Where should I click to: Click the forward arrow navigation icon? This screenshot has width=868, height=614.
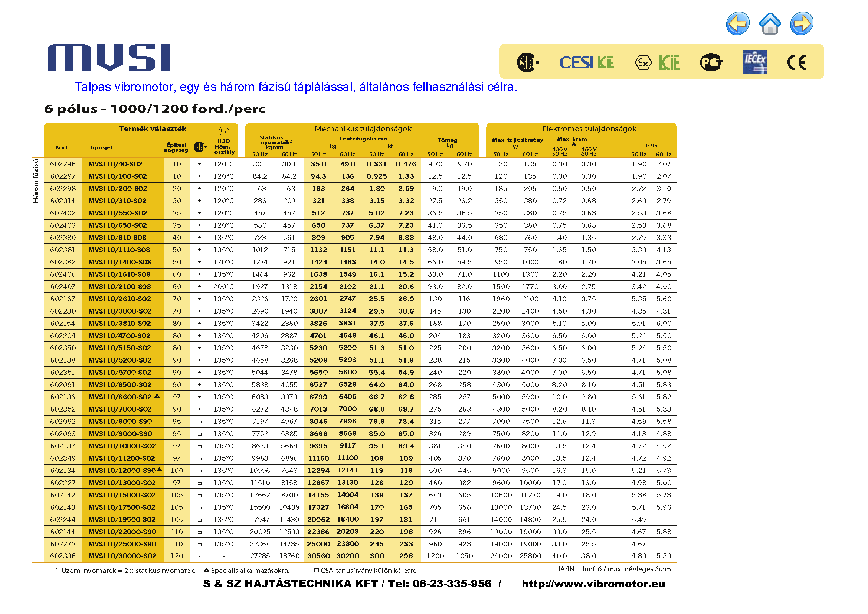tap(802, 23)
